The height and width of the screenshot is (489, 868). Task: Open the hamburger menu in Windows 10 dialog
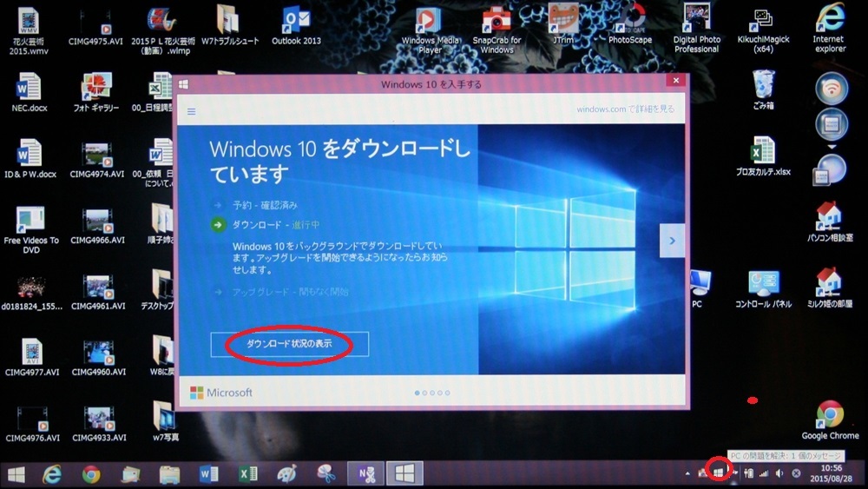192,111
